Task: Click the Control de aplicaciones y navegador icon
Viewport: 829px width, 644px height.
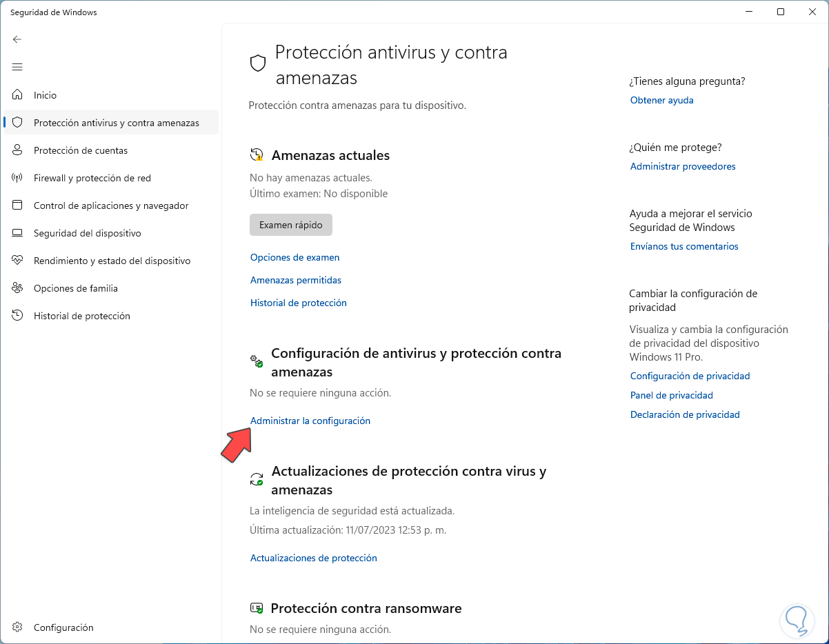Action: pos(18,205)
